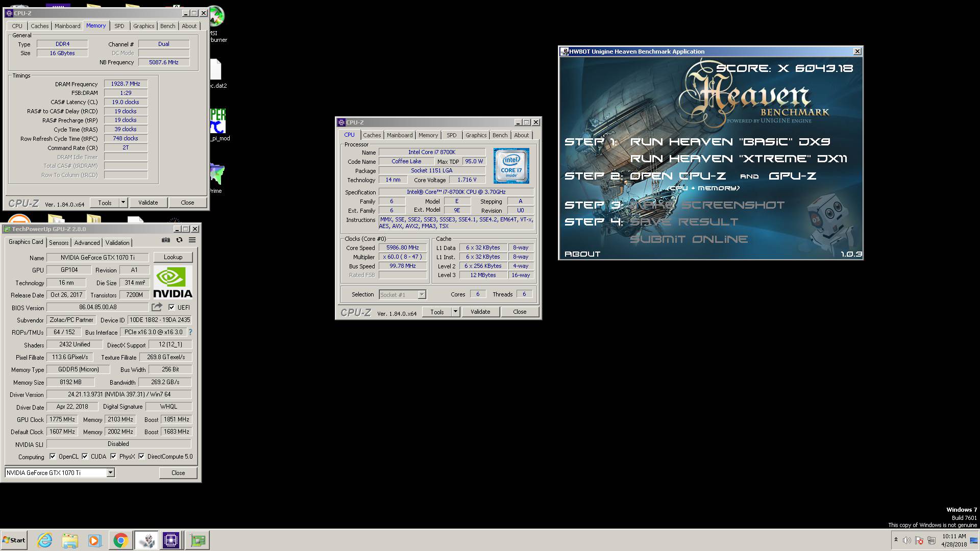
Task: Switch to CPU-Z via the purple taskbar icon
Action: click(171, 540)
